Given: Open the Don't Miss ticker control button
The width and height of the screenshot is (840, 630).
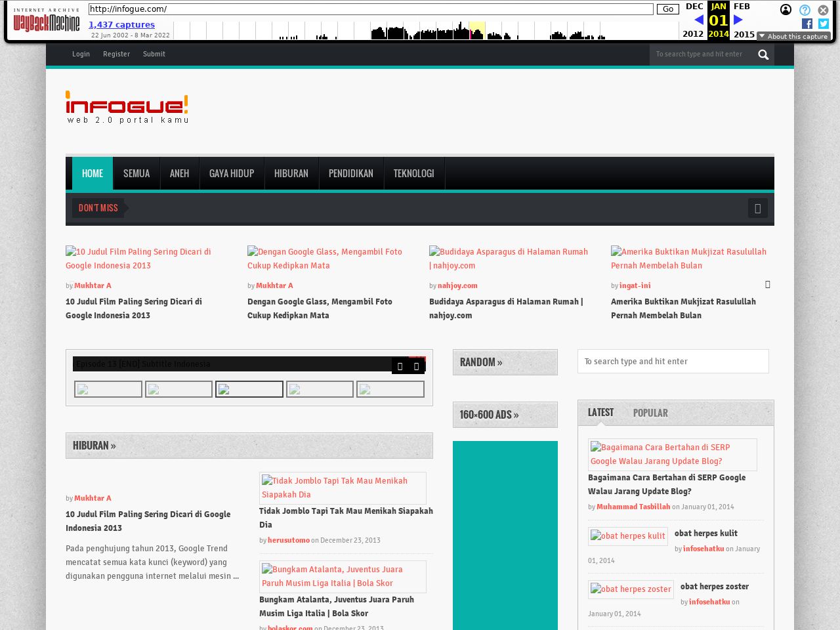Looking at the screenshot, I should click(757, 208).
